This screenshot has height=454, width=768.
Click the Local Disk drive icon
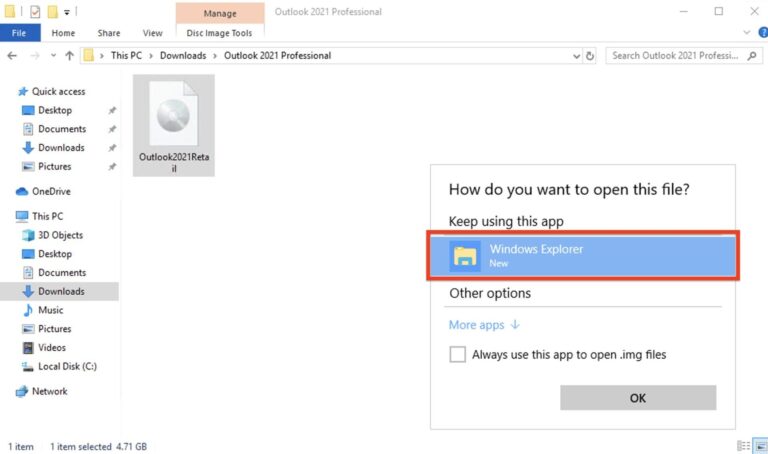[28, 366]
